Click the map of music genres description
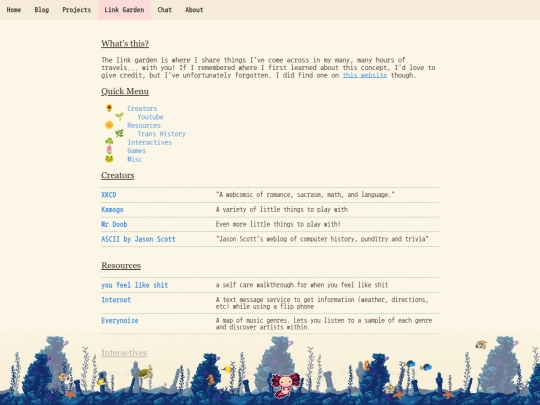The height and width of the screenshot is (405, 540). coord(324,324)
